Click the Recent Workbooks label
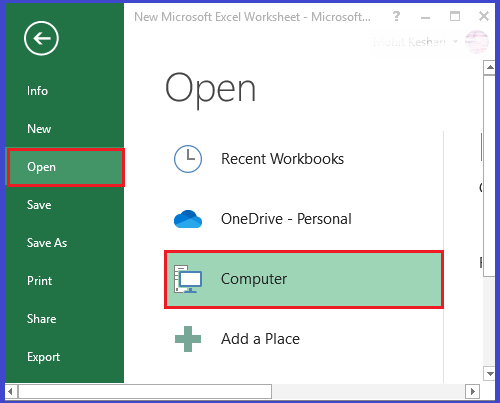The width and height of the screenshot is (500, 403). pyautogui.click(x=282, y=159)
